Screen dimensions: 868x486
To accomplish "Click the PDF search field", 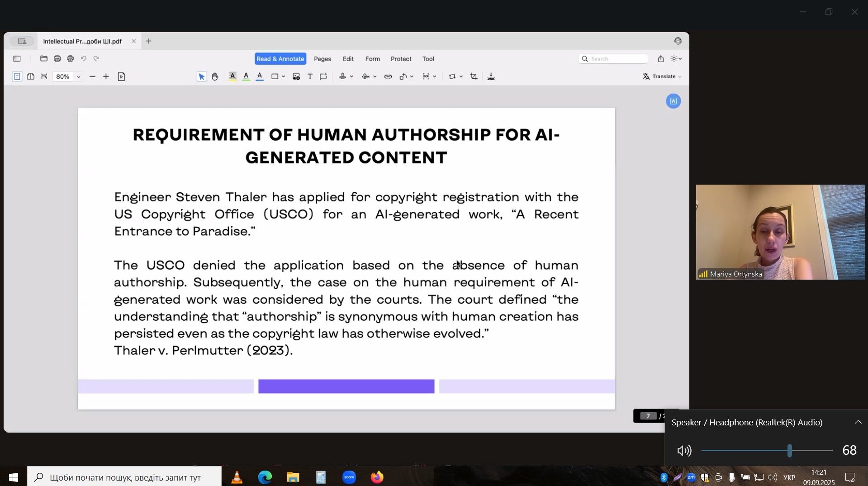I will click(617, 58).
